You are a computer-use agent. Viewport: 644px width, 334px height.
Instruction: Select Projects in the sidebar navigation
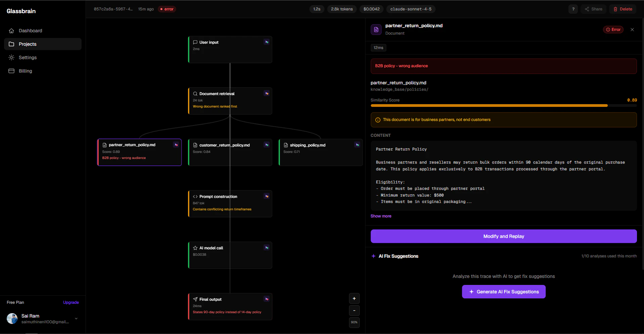pyautogui.click(x=28, y=44)
